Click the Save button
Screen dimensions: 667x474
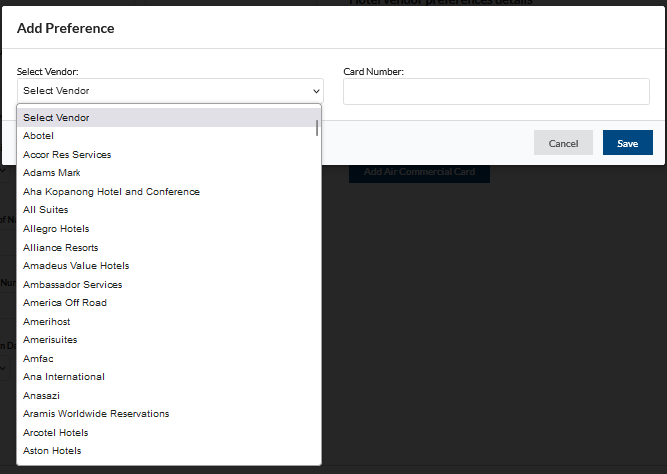(x=627, y=143)
